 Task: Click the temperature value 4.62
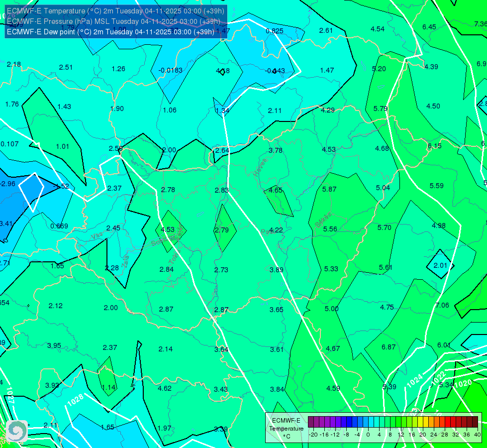click(165, 388)
